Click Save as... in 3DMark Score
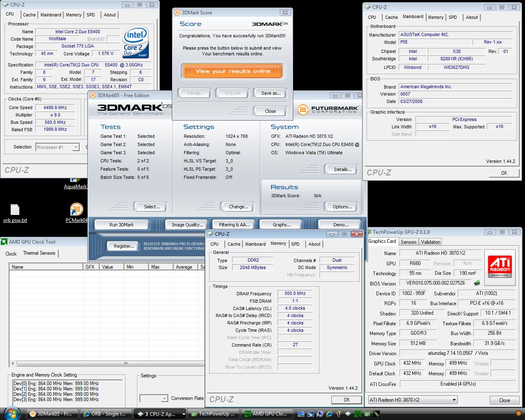525x420 pixels. coord(271,93)
